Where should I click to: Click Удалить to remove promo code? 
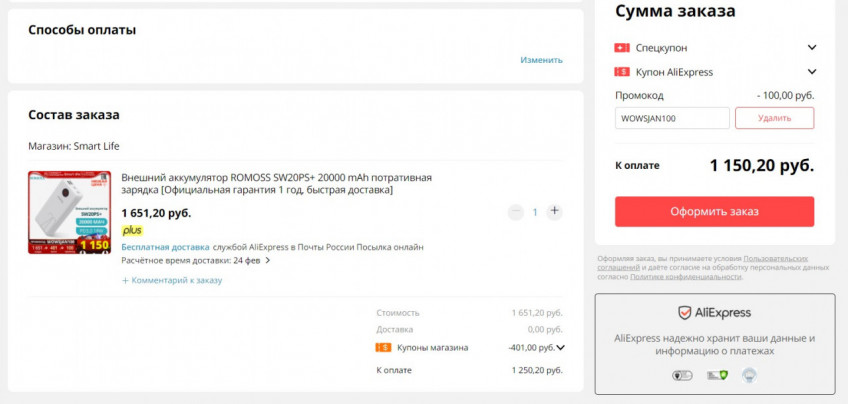click(774, 118)
